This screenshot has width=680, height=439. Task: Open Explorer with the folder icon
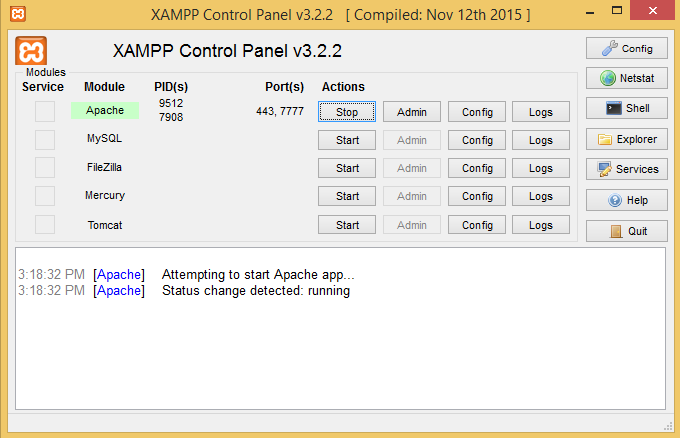pyautogui.click(x=627, y=139)
